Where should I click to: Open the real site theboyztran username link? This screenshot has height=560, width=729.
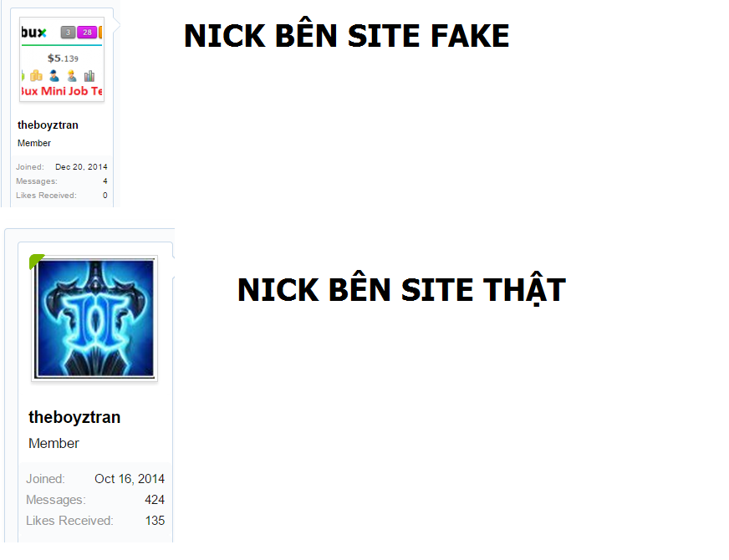[74, 417]
